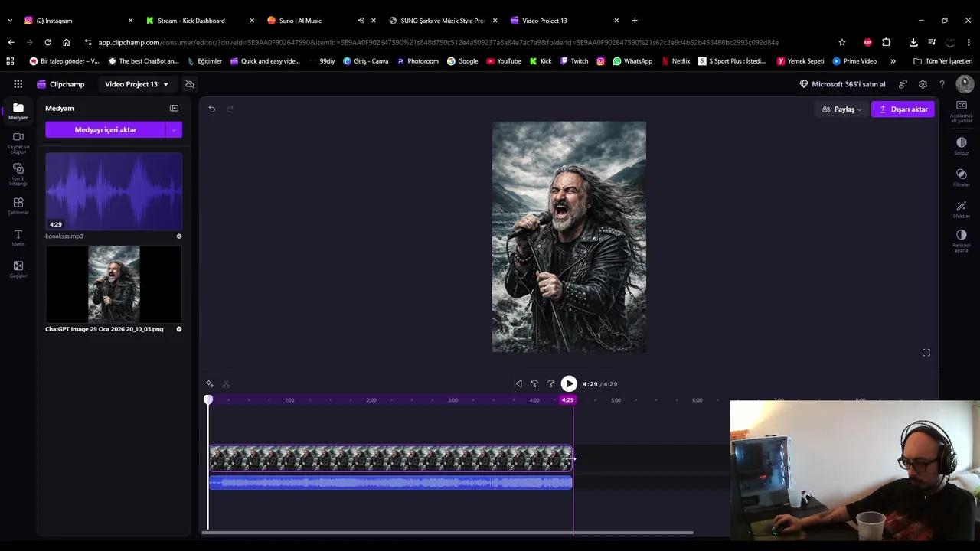This screenshot has width=980, height=551.
Task: Click the cloud sync off icon
Action: pos(190,84)
